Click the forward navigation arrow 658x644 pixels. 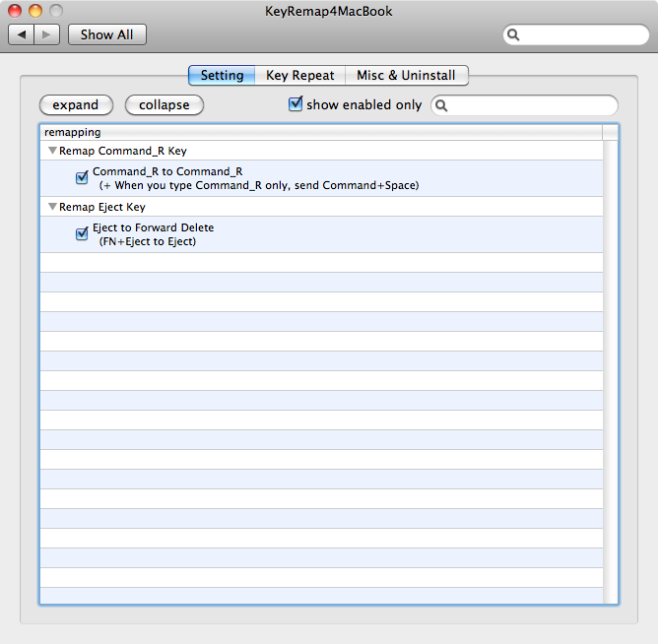(x=48, y=34)
